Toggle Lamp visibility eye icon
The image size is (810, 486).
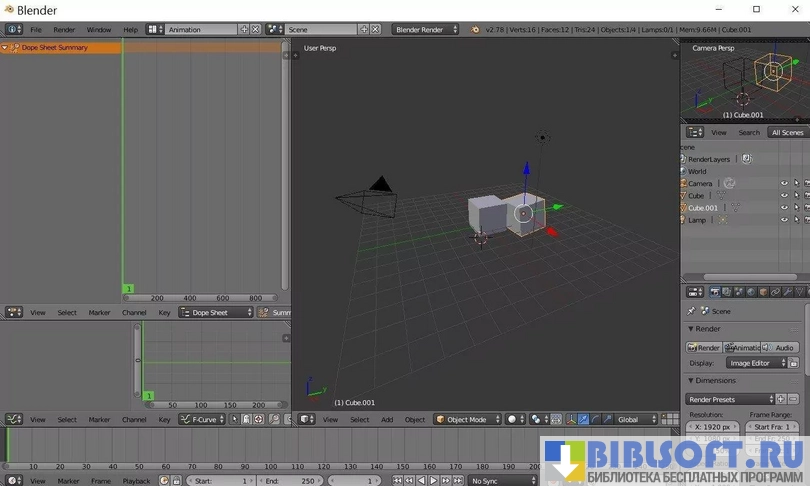pyautogui.click(x=784, y=220)
